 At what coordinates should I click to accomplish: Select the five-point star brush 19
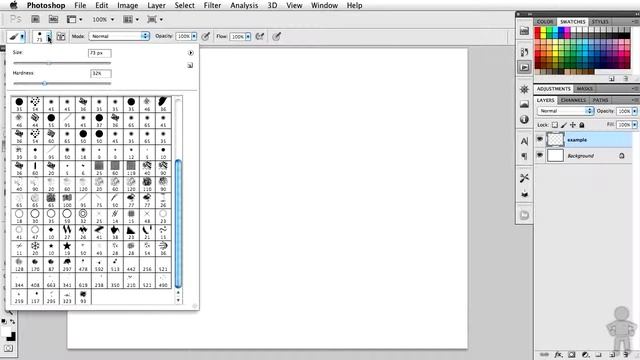[x=67, y=248]
